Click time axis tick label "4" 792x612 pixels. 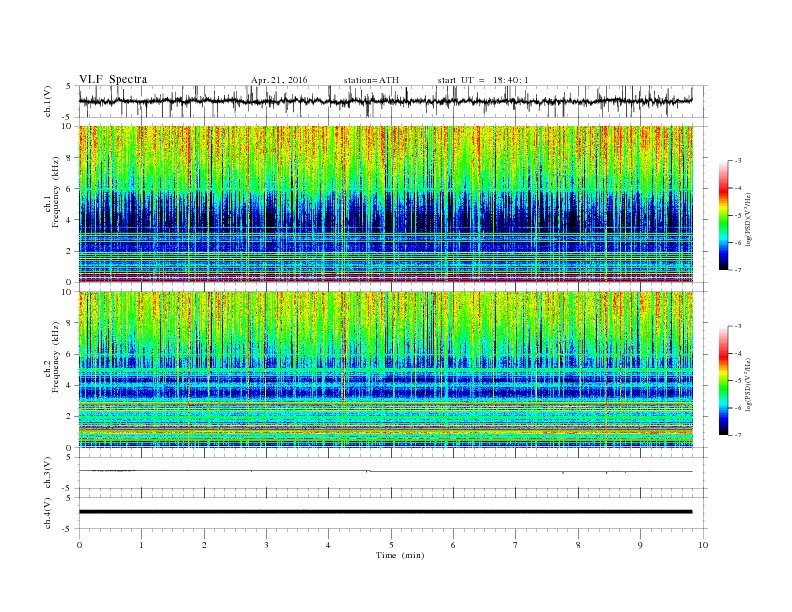point(328,545)
